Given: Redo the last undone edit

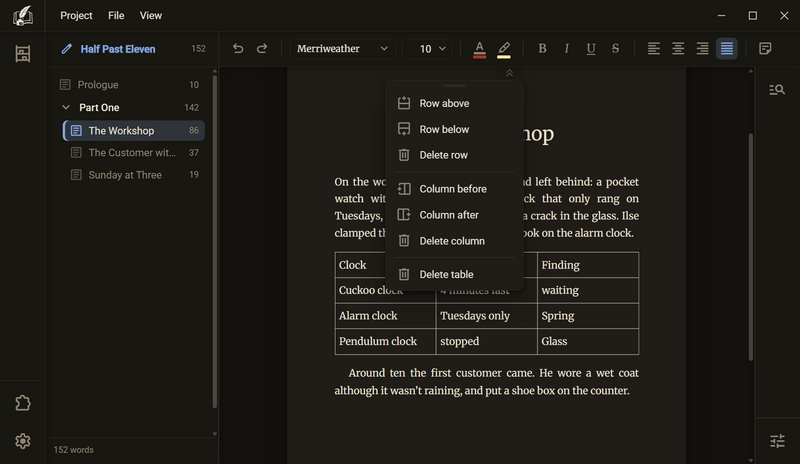Looking at the screenshot, I should click(x=262, y=48).
